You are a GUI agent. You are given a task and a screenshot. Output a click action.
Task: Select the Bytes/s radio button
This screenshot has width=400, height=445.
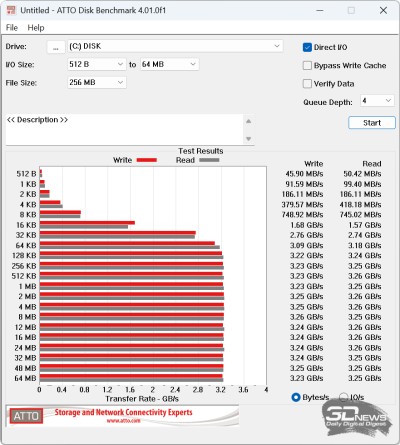tap(296, 397)
